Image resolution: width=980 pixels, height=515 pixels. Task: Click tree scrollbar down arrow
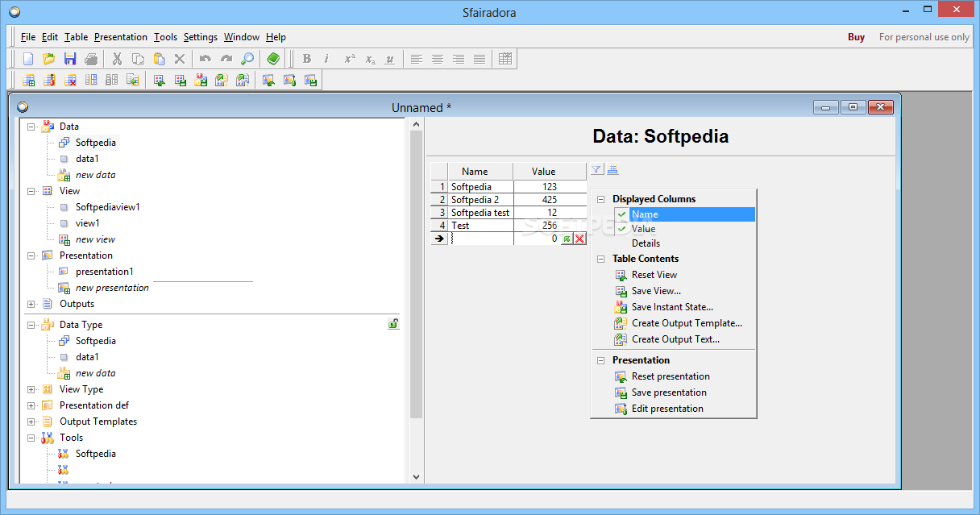click(416, 477)
